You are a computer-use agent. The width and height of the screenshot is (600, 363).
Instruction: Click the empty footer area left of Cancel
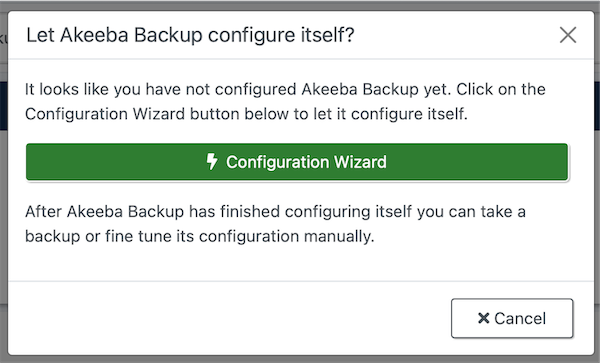[x=230, y=318]
